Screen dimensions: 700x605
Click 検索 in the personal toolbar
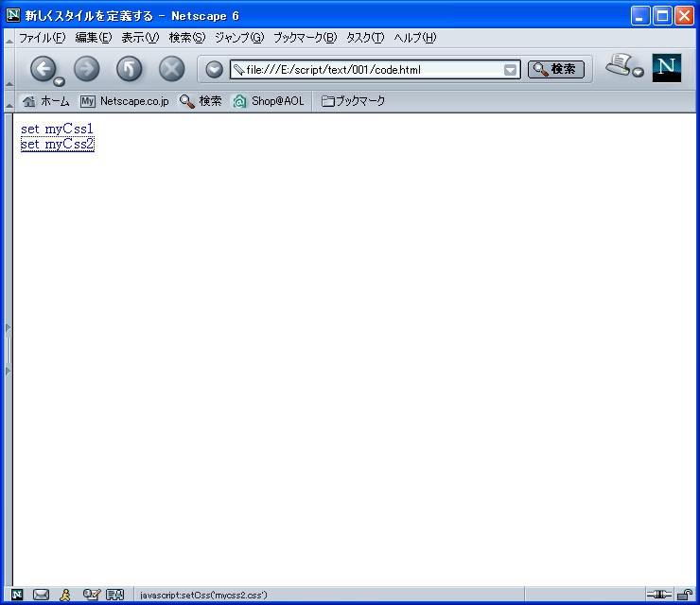201,101
